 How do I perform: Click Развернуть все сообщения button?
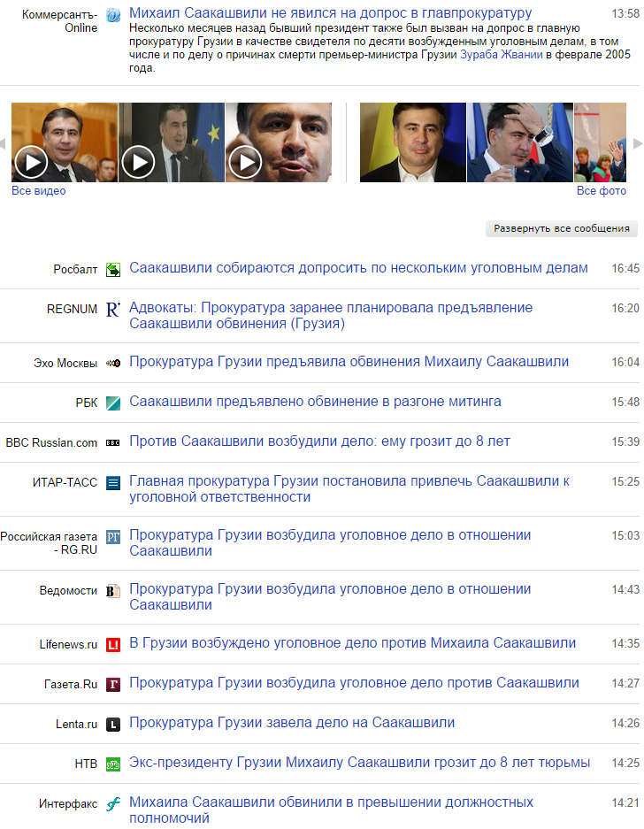tap(562, 228)
